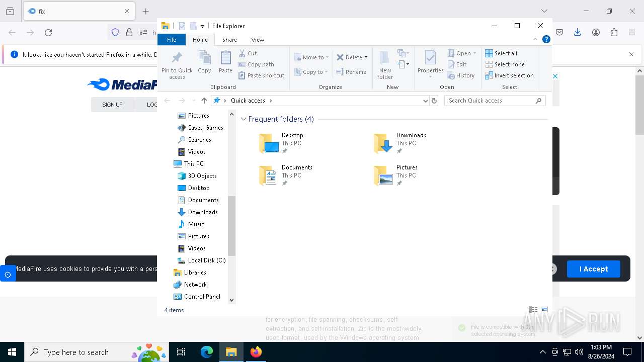Switch to the View ribbon tab

click(258, 40)
